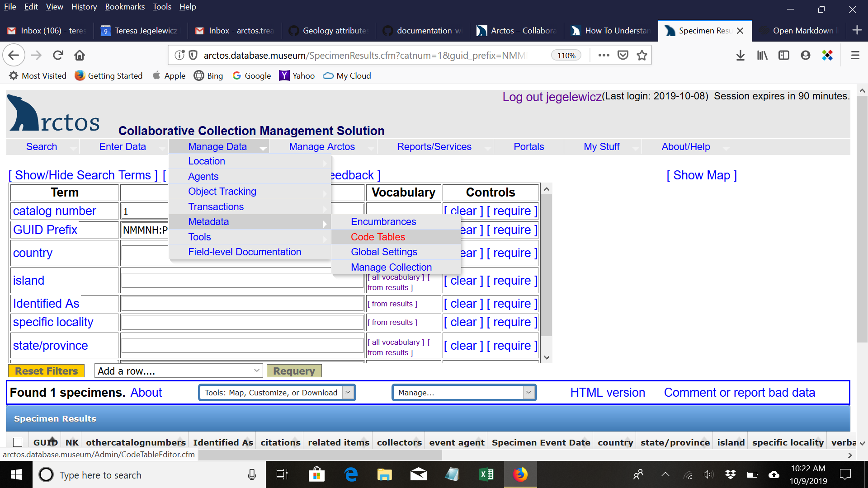The width and height of the screenshot is (868, 488).
Task: Click the 110% zoom level indicator
Action: click(566, 55)
